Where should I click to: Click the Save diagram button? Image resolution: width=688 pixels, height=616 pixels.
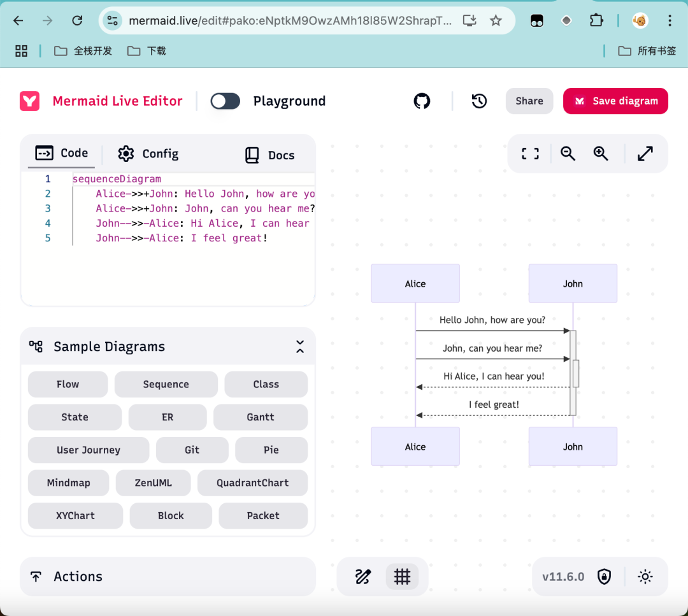point(615,101)
